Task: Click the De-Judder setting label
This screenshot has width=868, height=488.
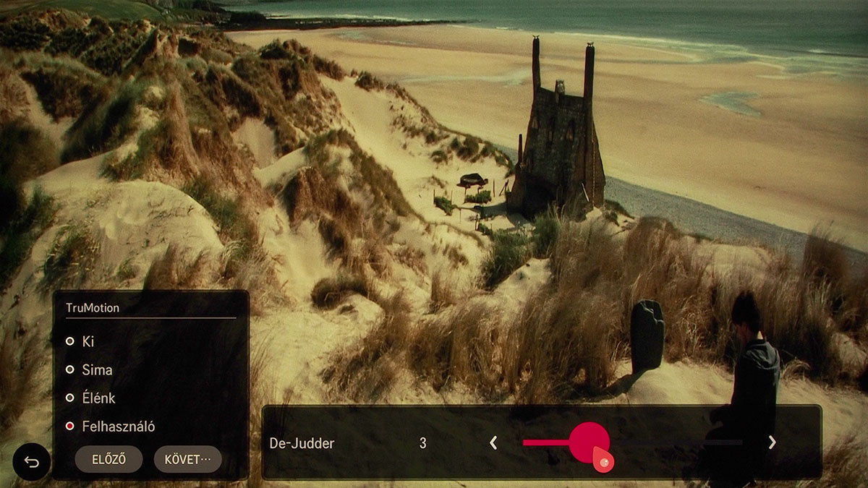Action: [x=302, y=443]
